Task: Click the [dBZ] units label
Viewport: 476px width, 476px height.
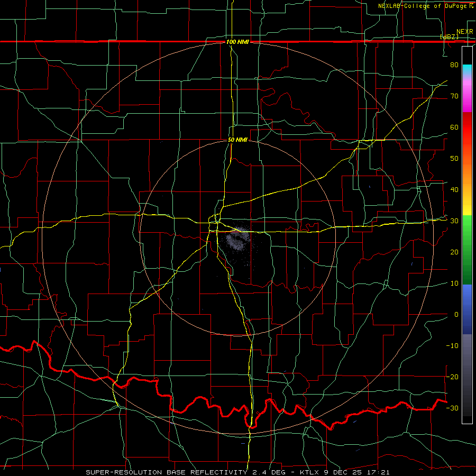Action: click(x=449, y=36)
